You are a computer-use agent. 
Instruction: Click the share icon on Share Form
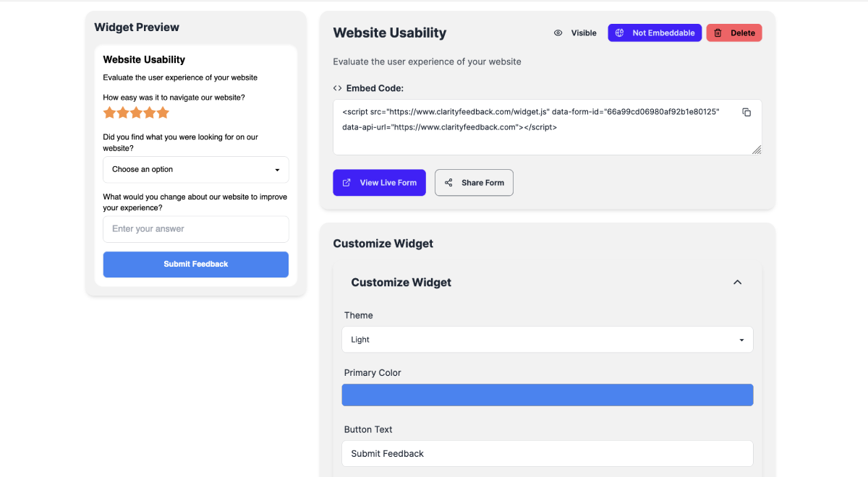point(448,183)
